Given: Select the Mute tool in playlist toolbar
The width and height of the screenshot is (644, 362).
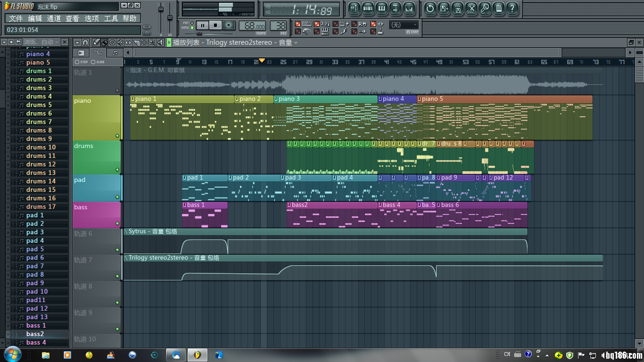Looking at the screenshot, I should pos(120,42).
